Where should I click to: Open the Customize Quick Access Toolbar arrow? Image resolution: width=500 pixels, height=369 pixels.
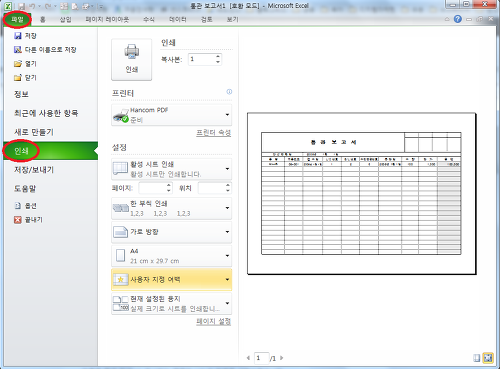click(101, 6)
